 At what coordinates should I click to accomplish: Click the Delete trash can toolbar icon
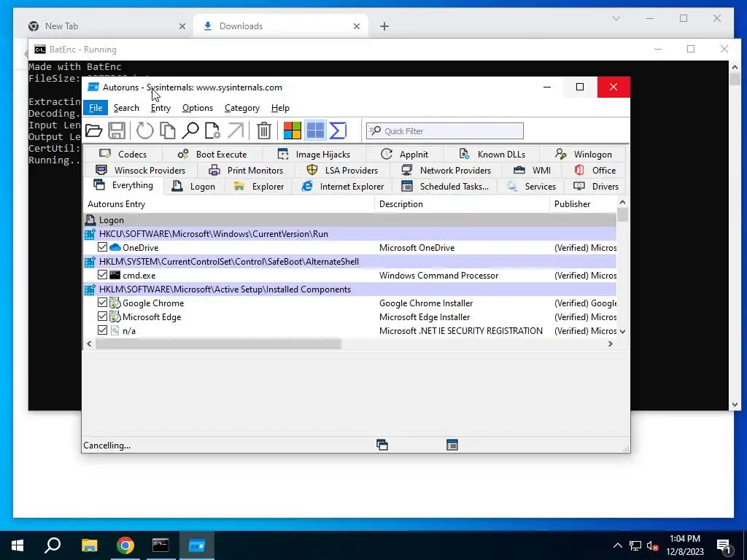point(264,131)
